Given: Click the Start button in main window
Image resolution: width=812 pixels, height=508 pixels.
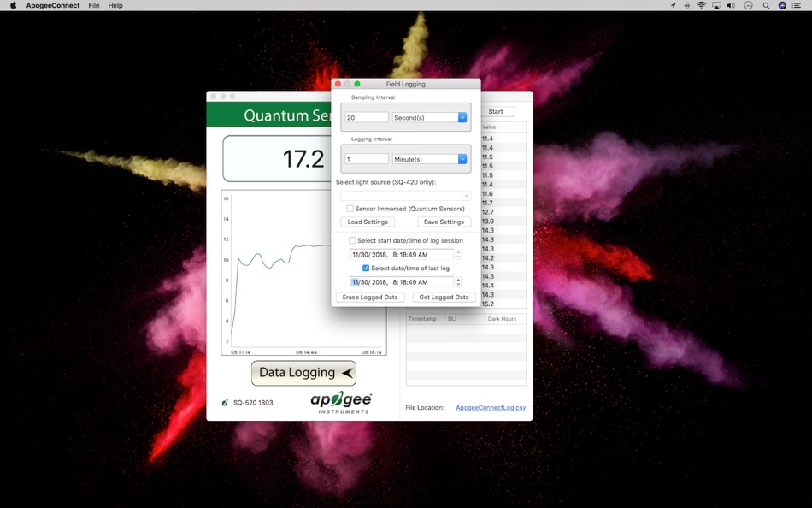Looking at the screenshot, I should click(496, 111).
